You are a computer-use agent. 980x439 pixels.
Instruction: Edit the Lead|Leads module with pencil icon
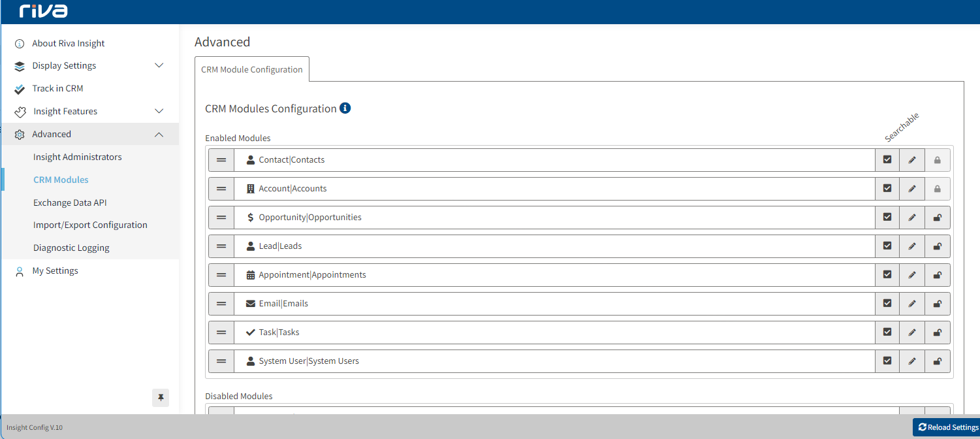[x=912, y=246]
